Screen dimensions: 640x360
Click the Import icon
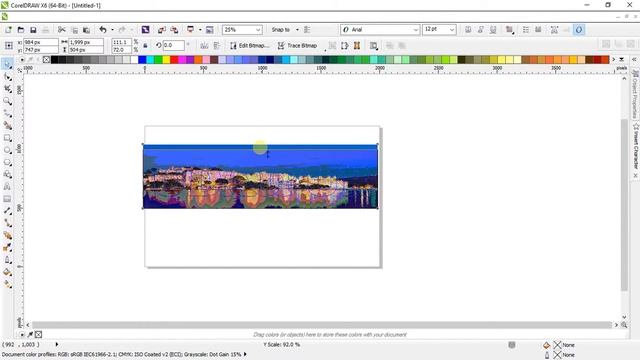point(162,30)
